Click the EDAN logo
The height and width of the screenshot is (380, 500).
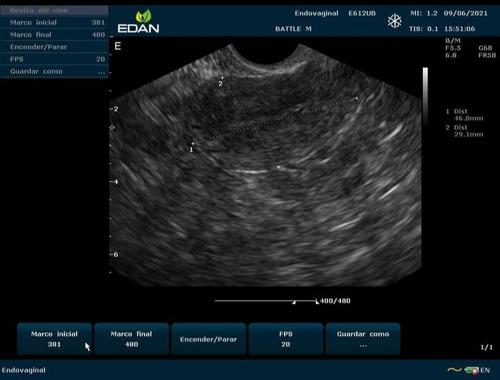coord(138,22)
